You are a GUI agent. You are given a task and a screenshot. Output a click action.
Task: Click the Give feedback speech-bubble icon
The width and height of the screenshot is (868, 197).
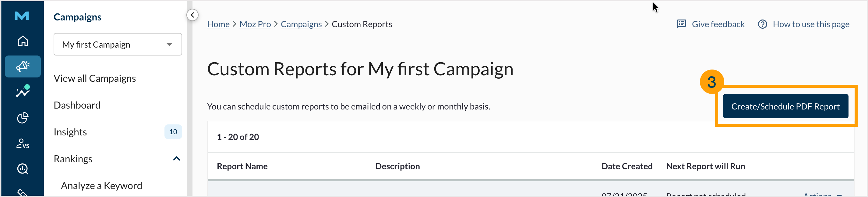[x=682, y=24]
